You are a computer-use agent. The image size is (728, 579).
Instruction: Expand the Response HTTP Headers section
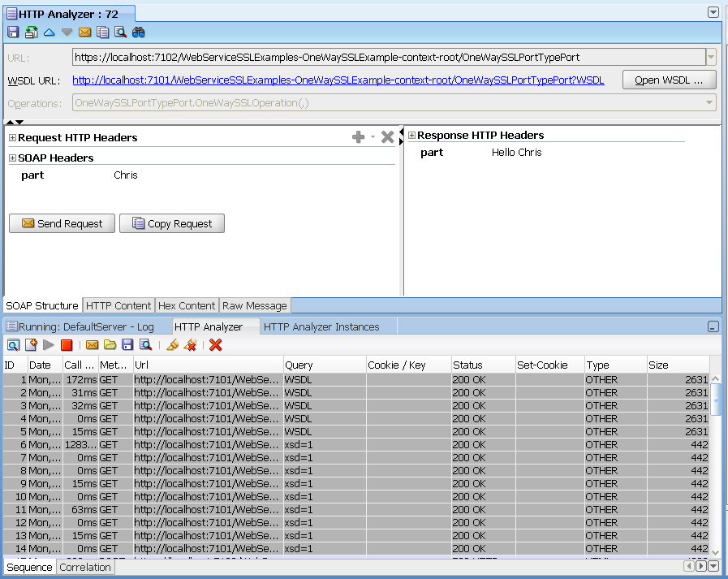(411, 136)
